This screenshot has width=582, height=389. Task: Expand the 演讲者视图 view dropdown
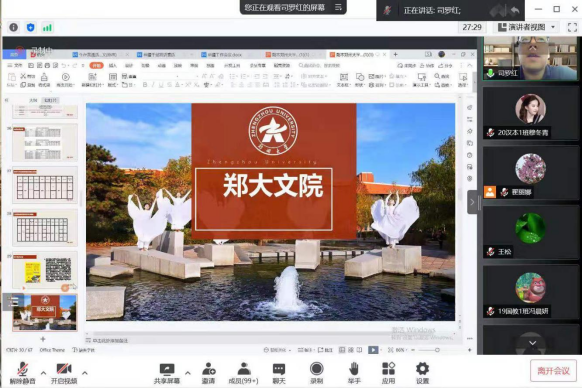526,27
